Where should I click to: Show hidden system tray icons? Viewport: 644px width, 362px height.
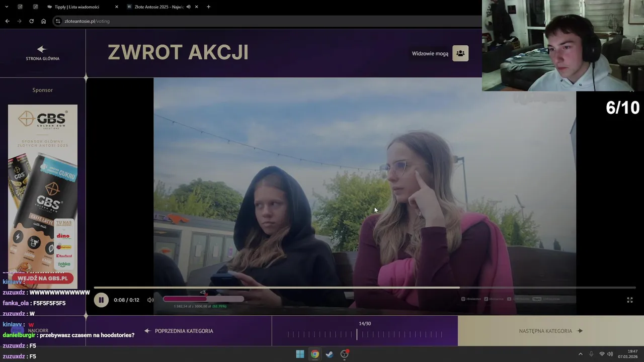click(580, 354)
